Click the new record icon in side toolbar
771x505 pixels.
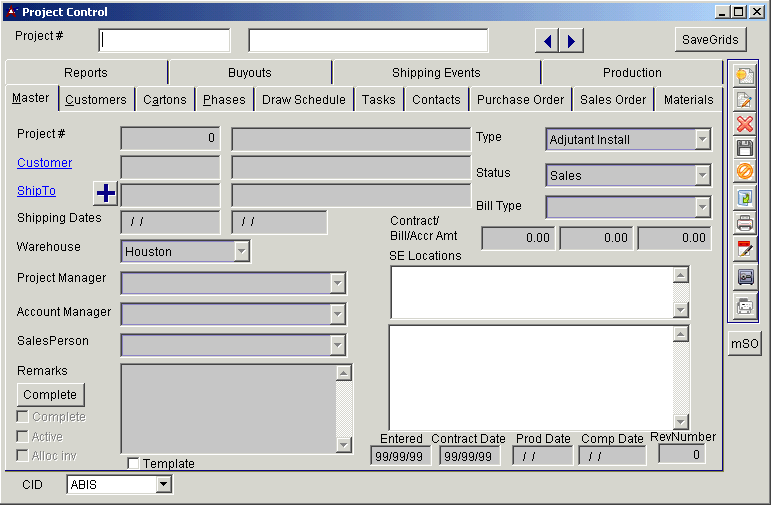[x=744, y=75]
